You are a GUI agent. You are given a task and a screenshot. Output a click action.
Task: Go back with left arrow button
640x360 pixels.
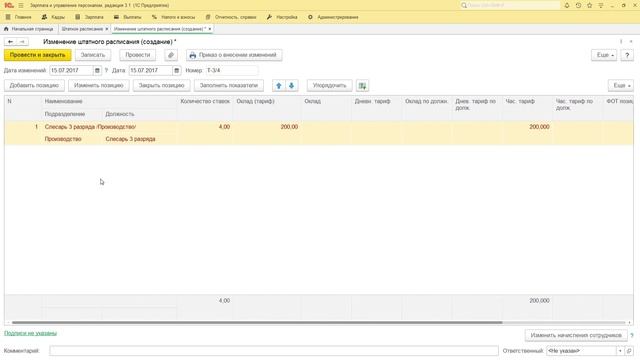click(11, 42)
